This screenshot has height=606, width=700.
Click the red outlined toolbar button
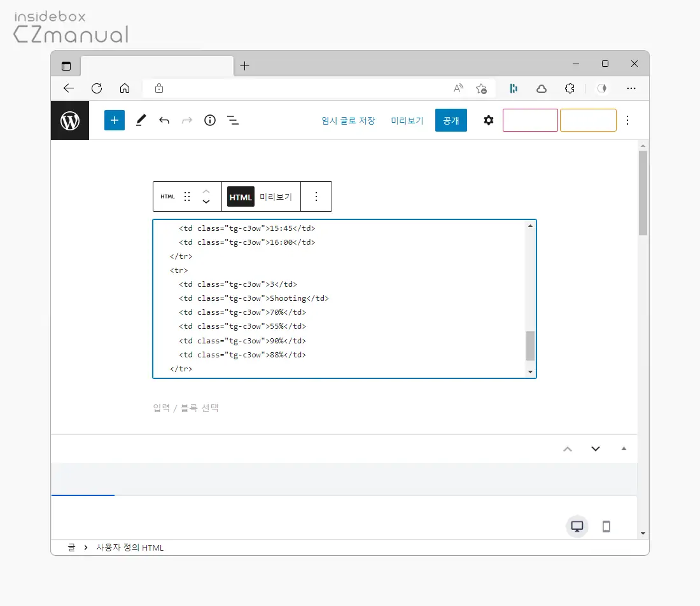click(x=530, y=120)
